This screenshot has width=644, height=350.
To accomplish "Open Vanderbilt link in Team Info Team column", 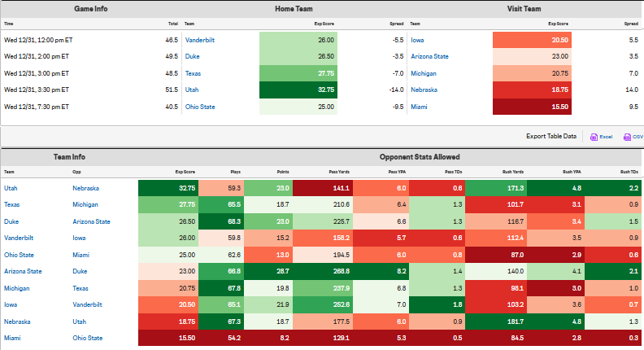I will pyautogui.click(x=19, y=238).
